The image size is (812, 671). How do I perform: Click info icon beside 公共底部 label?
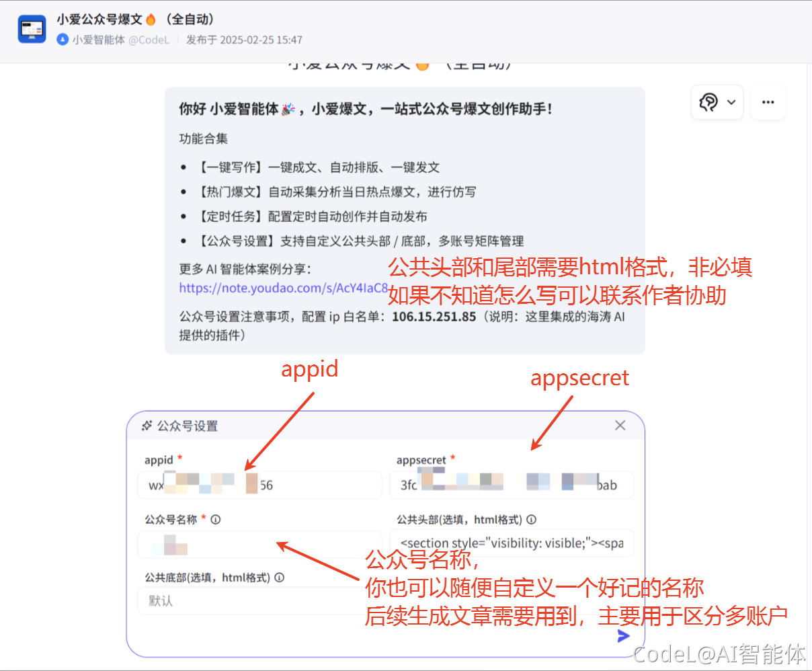click(279, 578)
